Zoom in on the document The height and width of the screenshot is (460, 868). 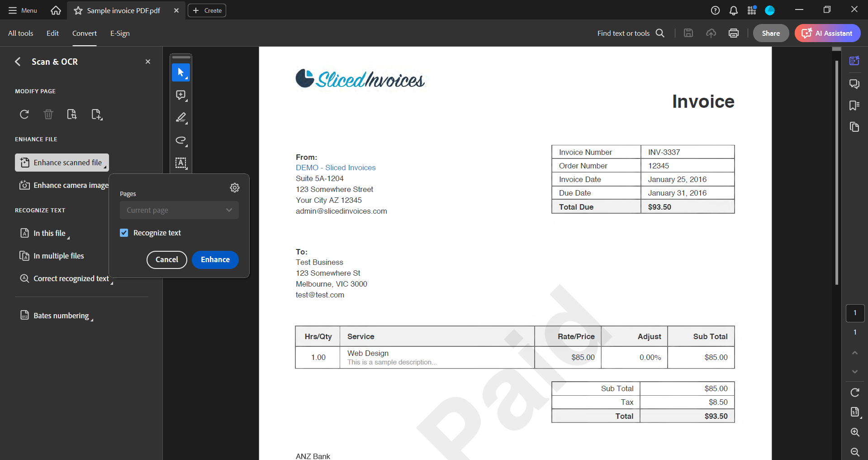[x=854, y=432]
